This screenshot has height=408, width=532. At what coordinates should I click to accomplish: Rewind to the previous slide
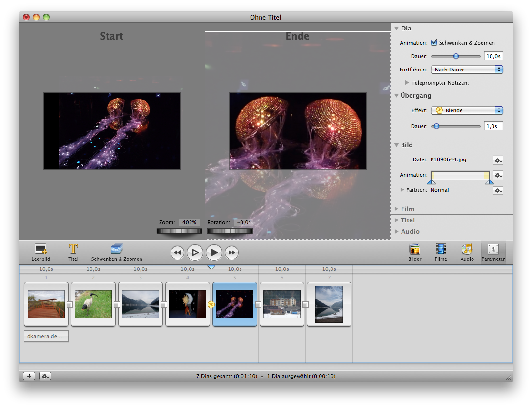[x=177, y=252]
